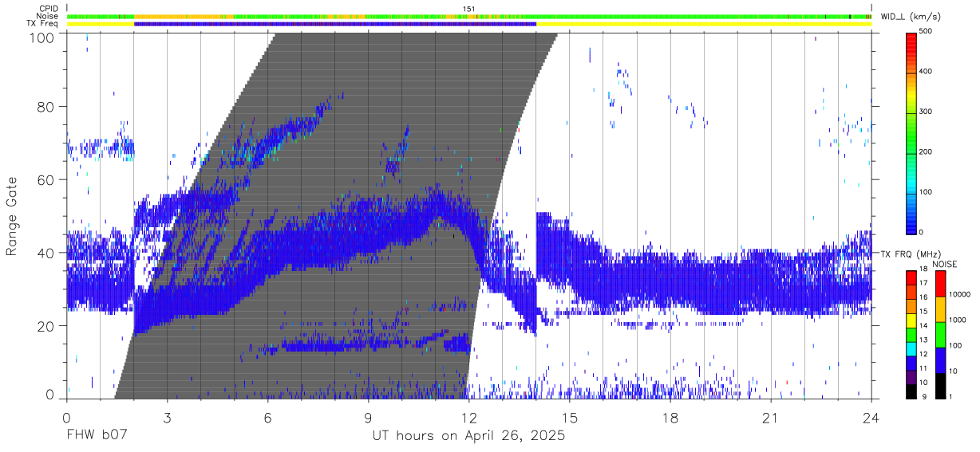Click the y-axis tick label 20
The image size is (980, 452).
(47, 325)
